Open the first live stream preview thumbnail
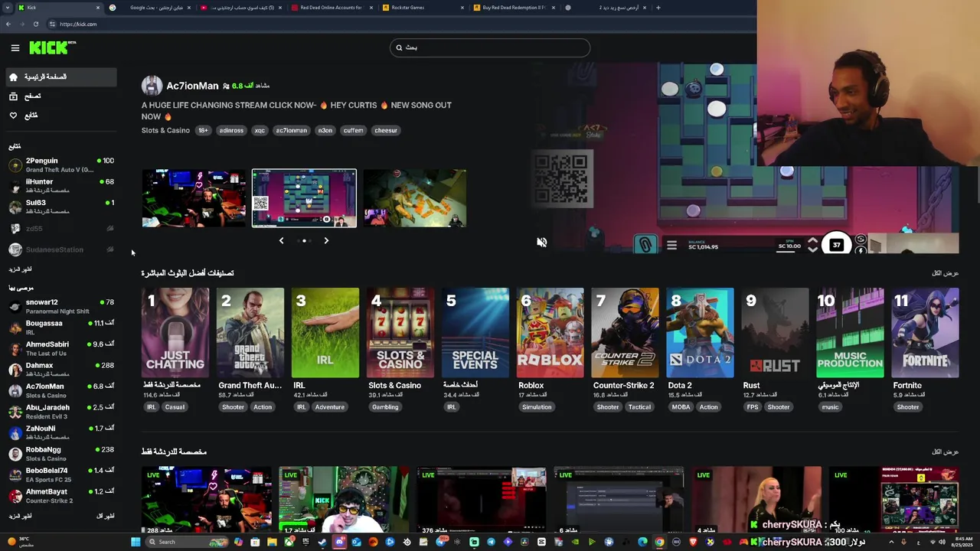This screenshot has height=551, width=980. click(207, 500)
